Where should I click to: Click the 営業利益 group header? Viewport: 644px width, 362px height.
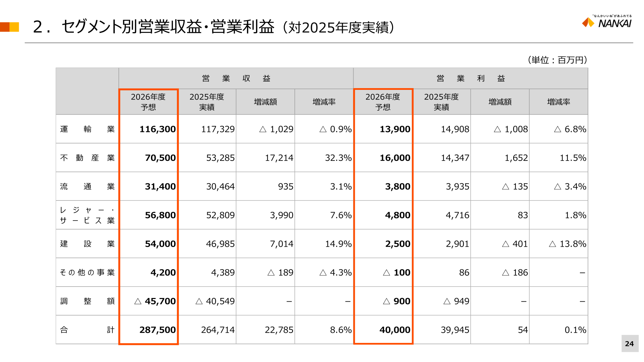click(x=471, y=78)
